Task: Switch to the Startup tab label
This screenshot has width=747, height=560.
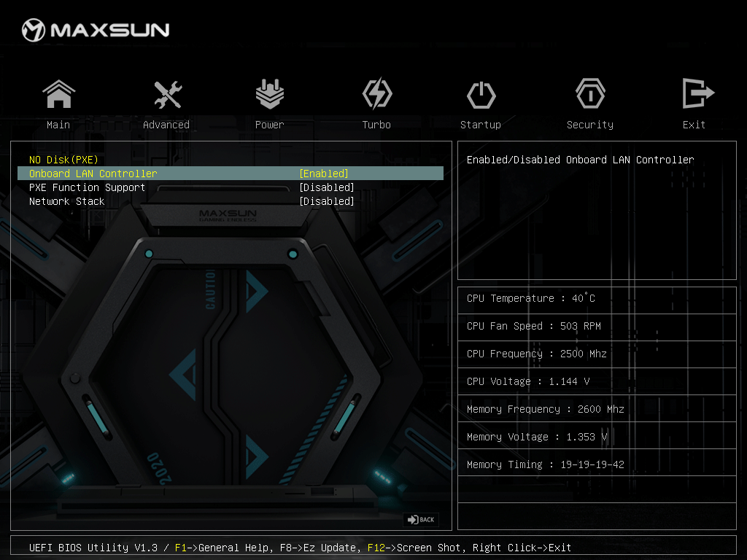Action: [x=481, y=125]
